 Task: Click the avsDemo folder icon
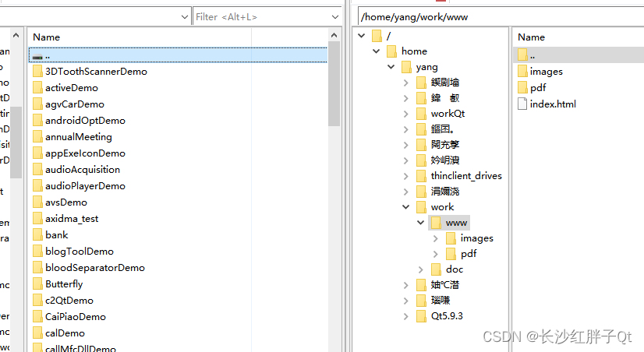point(37,202)
